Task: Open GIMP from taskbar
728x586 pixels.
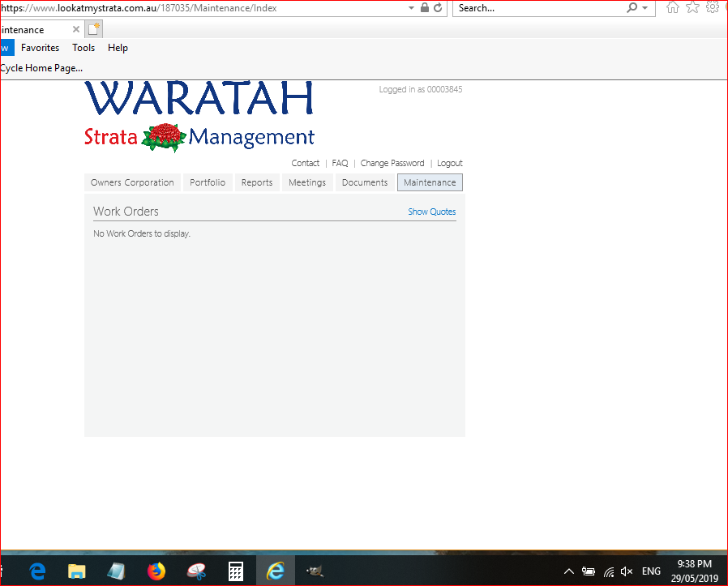Action: coord(315,571)
